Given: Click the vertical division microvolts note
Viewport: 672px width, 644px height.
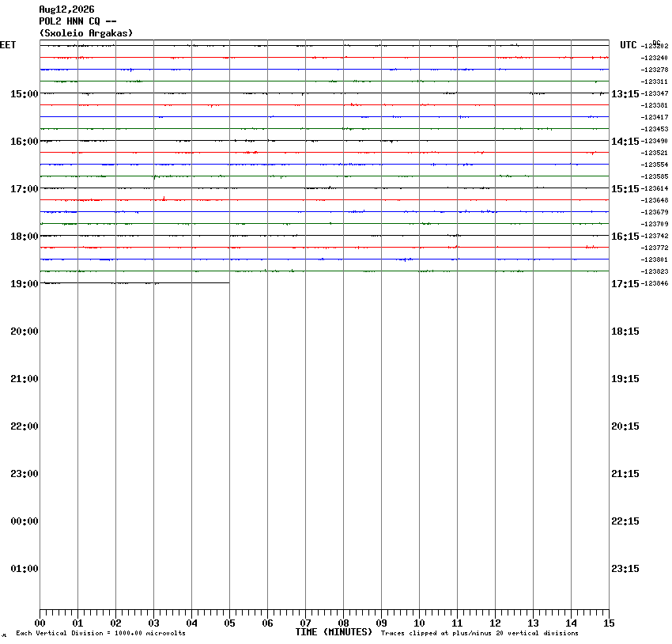Looking at the screenshot, I should pyautogui.click(x=100, y=633).
